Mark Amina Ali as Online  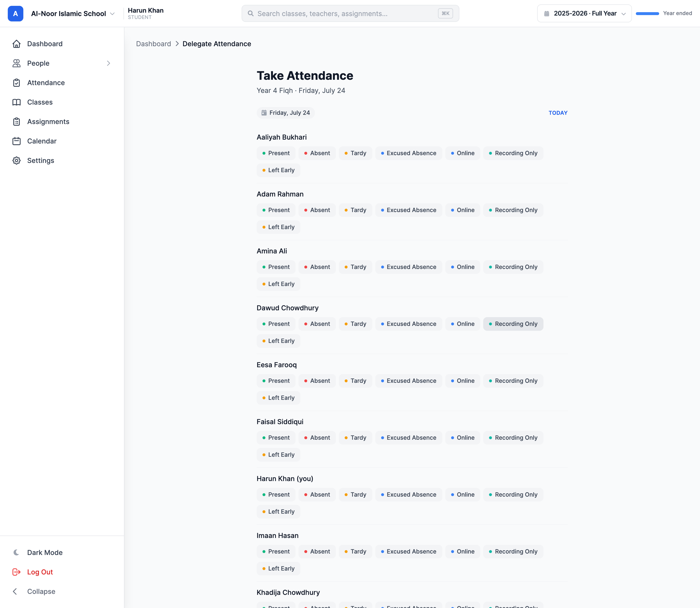pos(463,267)
